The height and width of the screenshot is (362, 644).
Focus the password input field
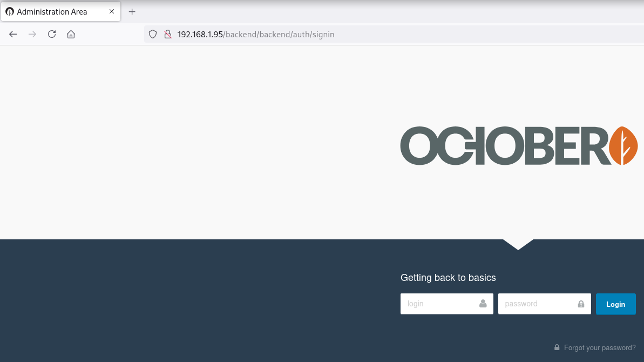(537, 304)
